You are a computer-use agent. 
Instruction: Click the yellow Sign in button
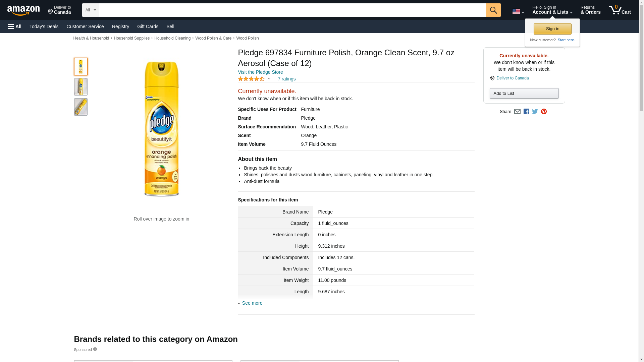coord(552,29)
